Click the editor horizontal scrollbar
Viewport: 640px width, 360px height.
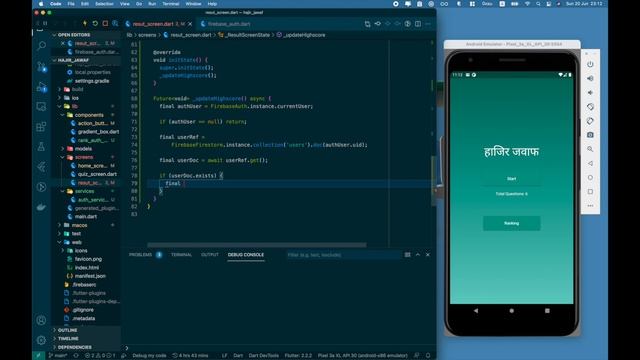(x=257, y=245)
